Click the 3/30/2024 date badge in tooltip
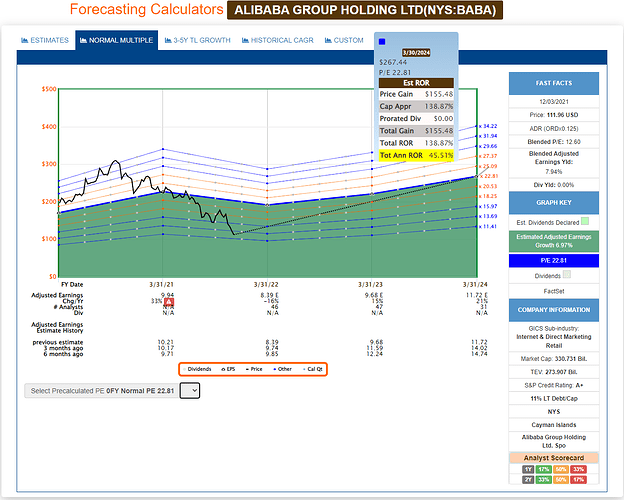This screenshot has width=624, height=500. pyautogui.click(x=416, y=53)
